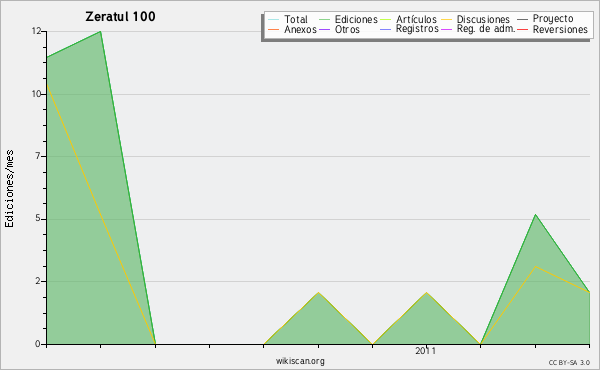Click the y-axis value 12
This screenshot has width=600, height=370.
(36, 31)
